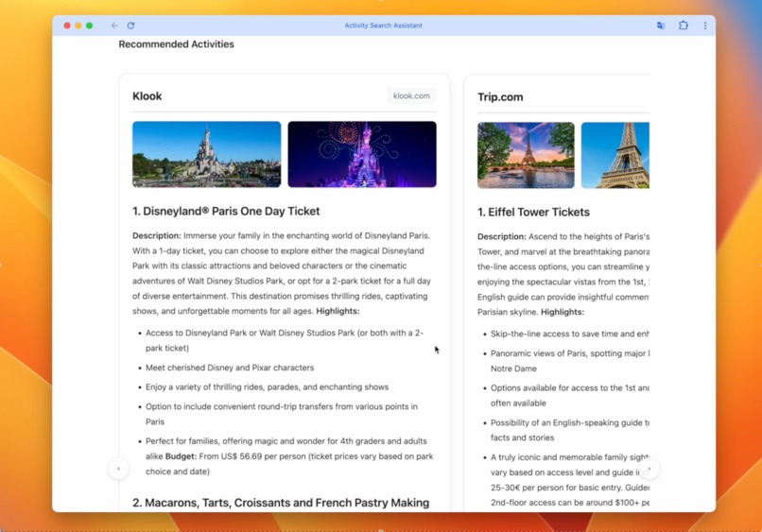Viewport: 762px width, 532px height.
Task: Click the carousel next arrow button
Action: click(649, 469)
